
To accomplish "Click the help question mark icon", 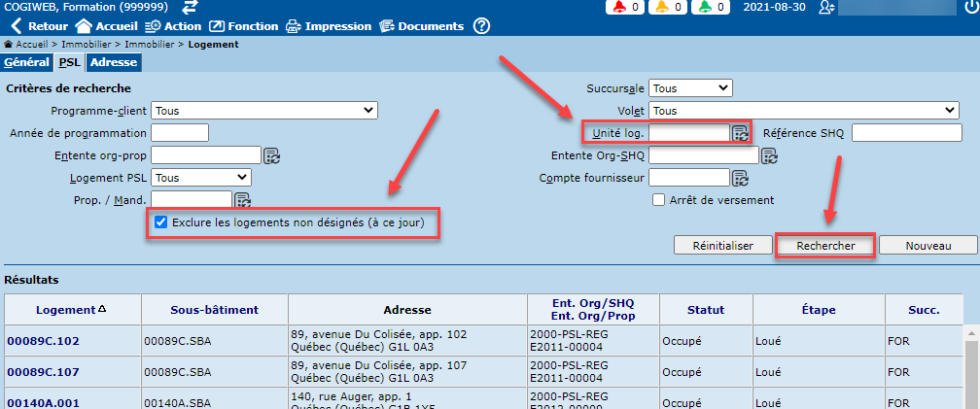I will (481, 26).
